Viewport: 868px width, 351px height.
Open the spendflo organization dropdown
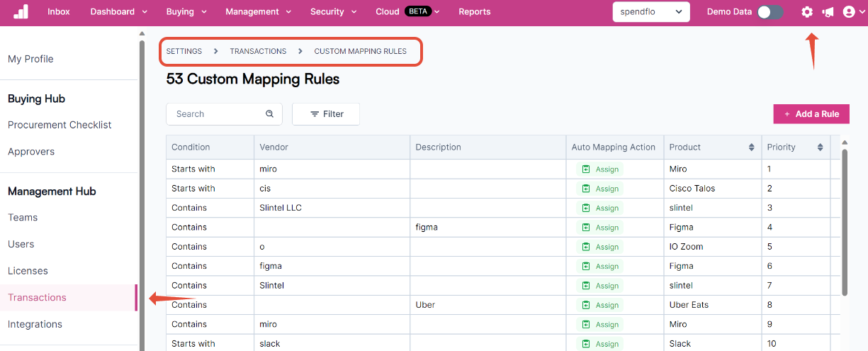[x=651, y=12]
